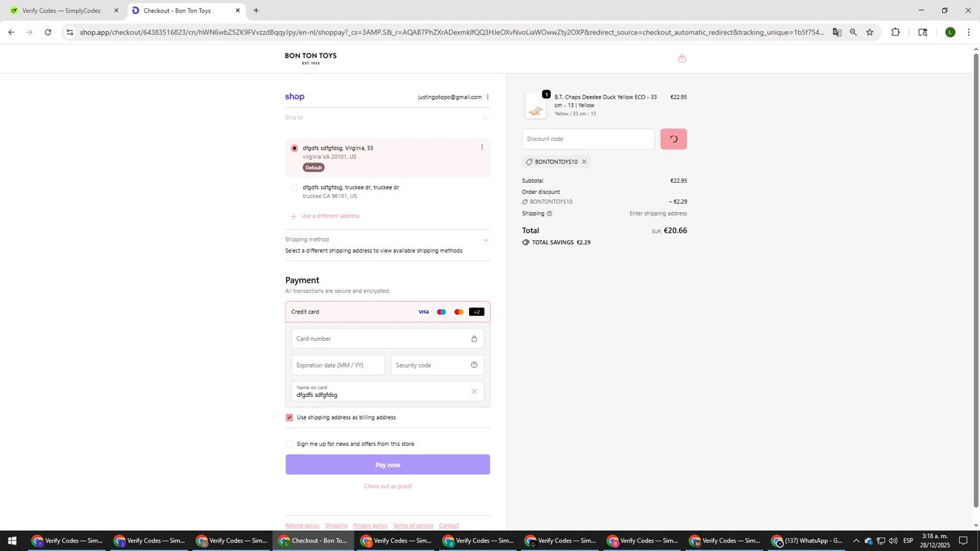The image size is (980, 551).
Task: Remove BONTONTOYS10 discount code
Action: tap(584, 162)
